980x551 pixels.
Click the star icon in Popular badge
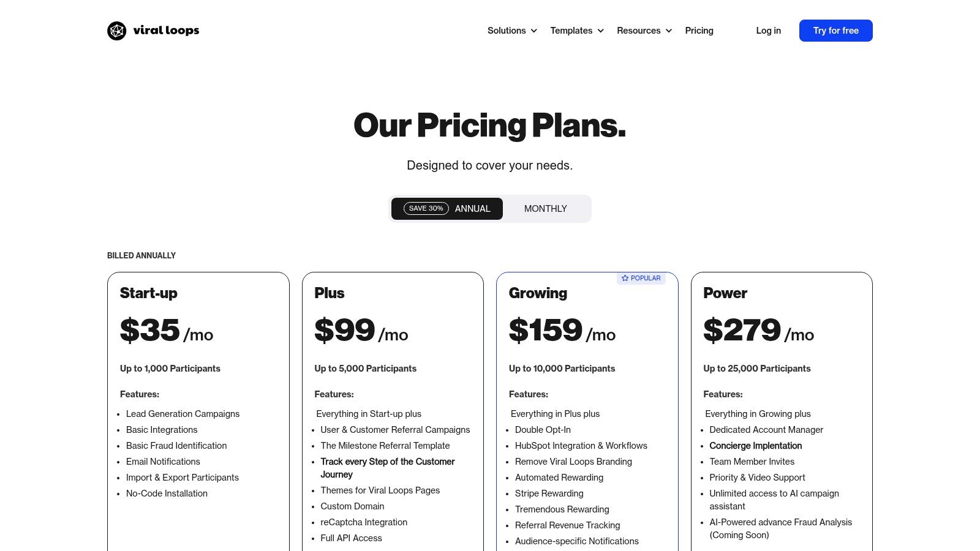click(x=625, y=278)
